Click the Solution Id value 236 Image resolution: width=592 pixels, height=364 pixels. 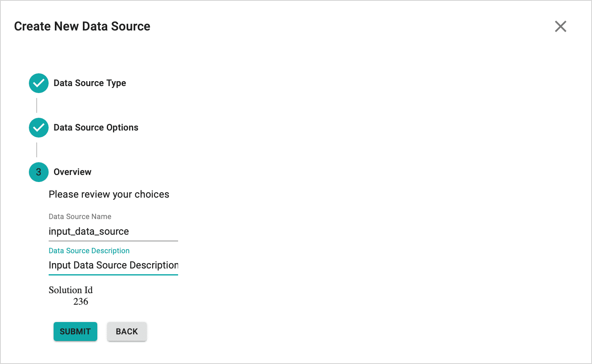tap(81, 302)
